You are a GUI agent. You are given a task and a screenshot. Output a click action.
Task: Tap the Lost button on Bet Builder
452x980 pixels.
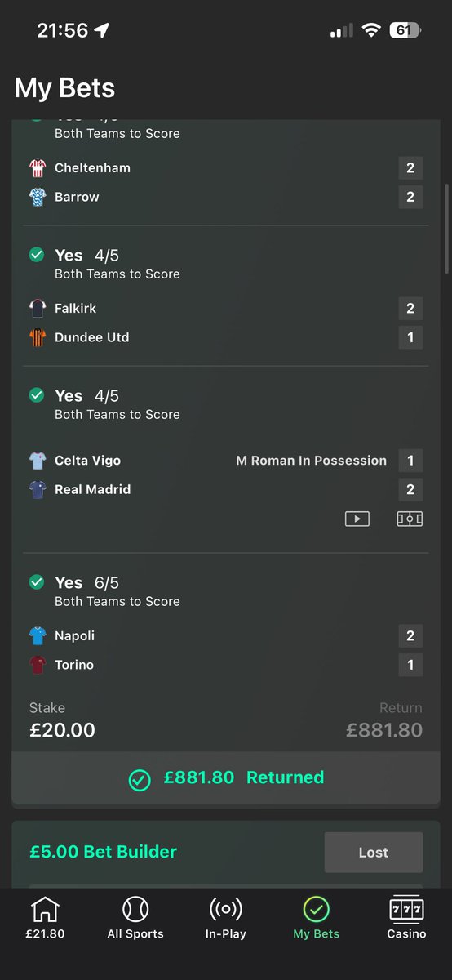point(374,853)
